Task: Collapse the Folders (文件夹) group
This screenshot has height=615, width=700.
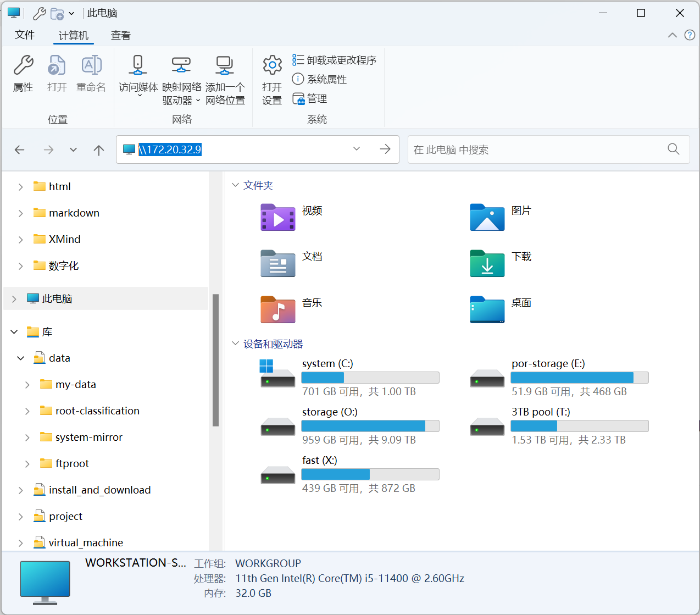Action: [236, 185]
